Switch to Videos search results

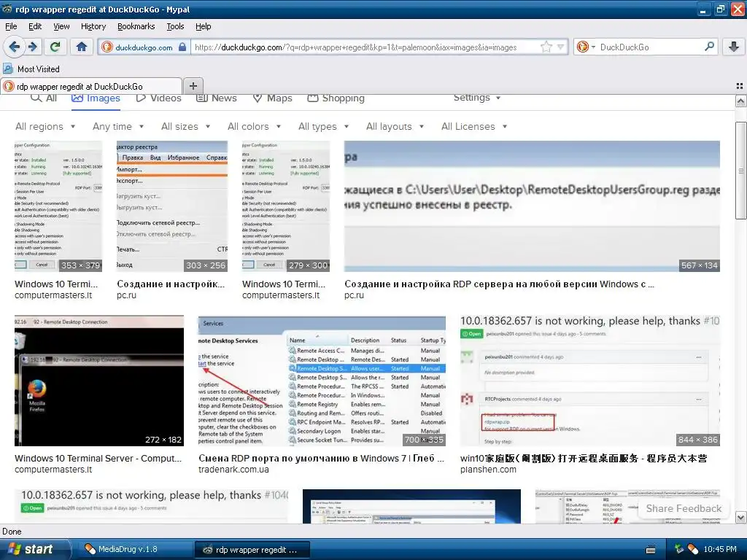[x=158, y=98]
